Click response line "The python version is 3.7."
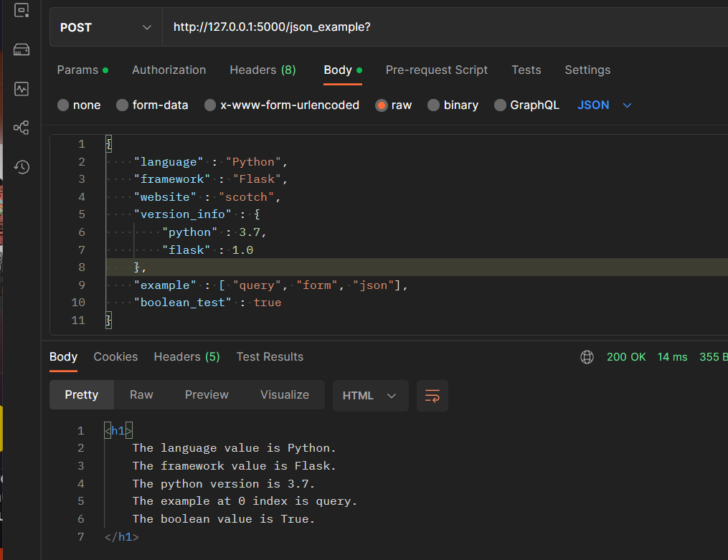 click(223, 484)
